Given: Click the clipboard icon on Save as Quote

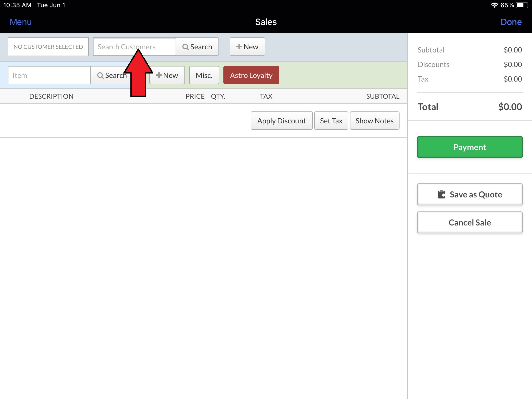Looking at the screenshot, I should (x=442, y=195).
